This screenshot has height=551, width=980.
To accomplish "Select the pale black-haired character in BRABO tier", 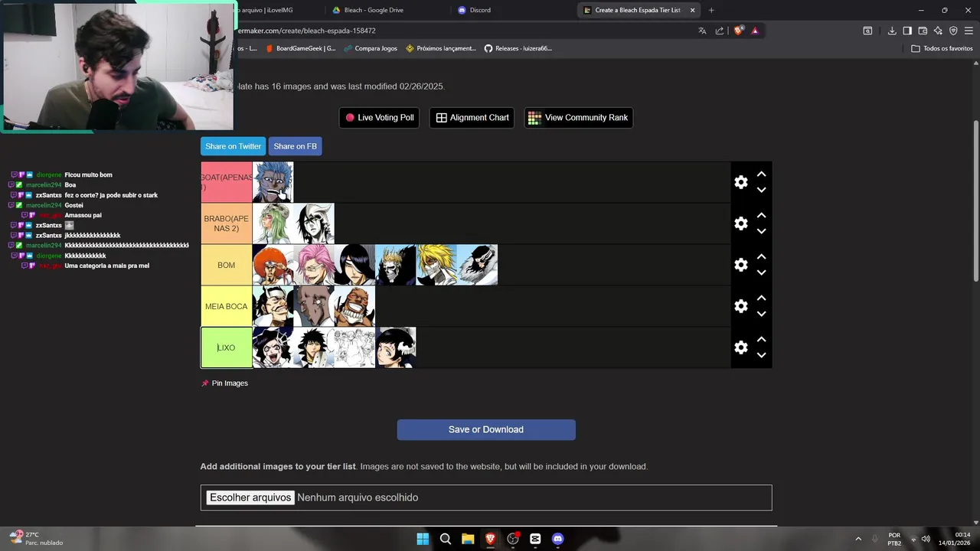I will (x=314, y=223).
